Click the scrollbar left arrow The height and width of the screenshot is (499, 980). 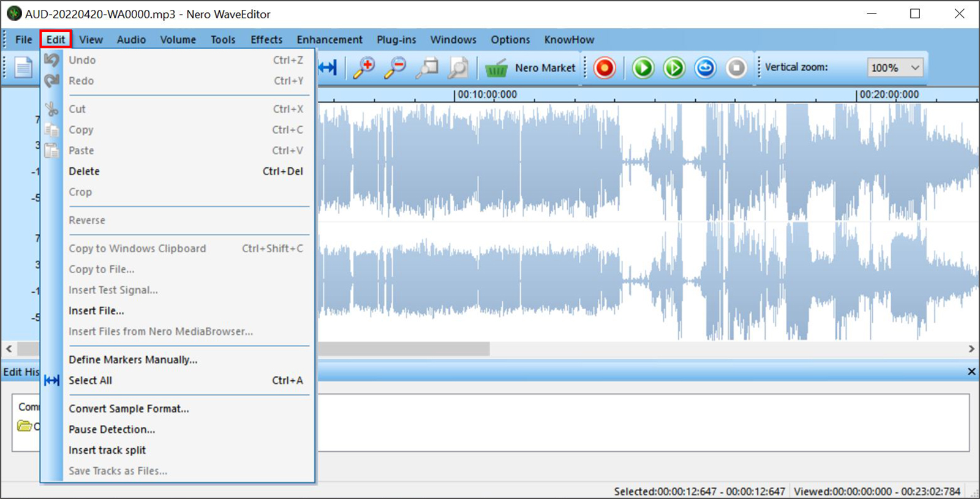[x=9, y=349]
